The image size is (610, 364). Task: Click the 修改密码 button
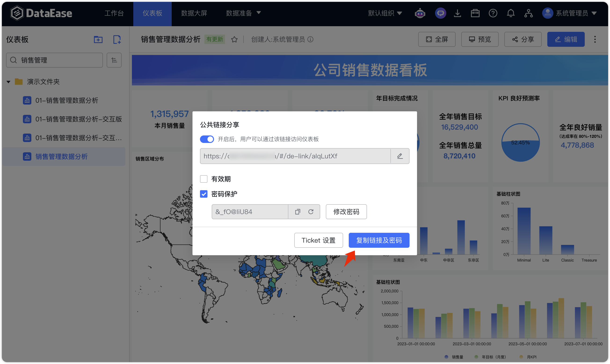pos(346,212)
